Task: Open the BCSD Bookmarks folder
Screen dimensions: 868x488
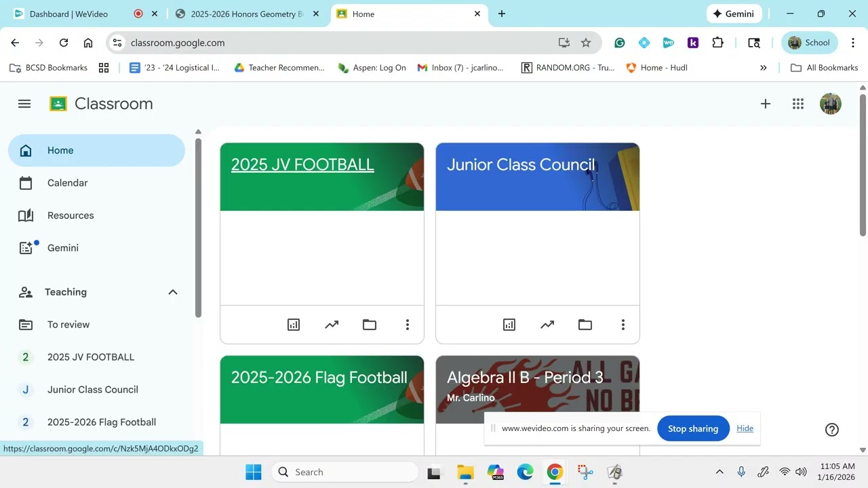Action: coord(49,68)
